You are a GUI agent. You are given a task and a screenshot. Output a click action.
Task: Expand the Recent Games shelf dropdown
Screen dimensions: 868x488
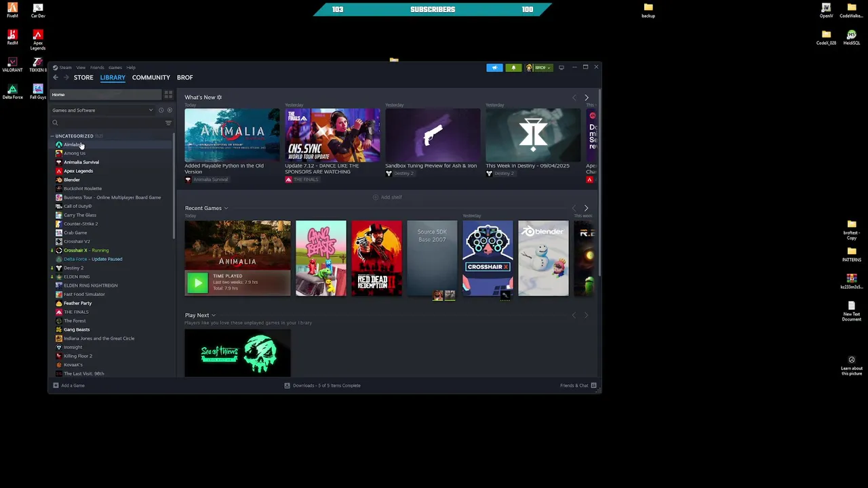226,209
